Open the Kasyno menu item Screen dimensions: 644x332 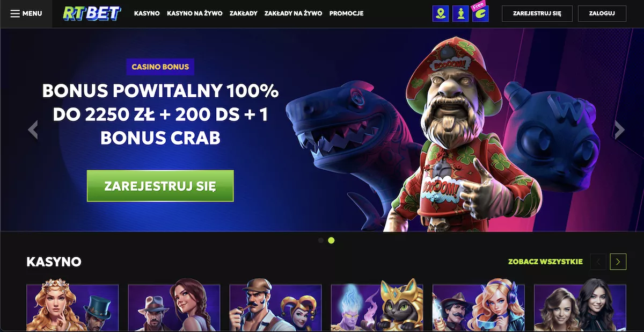147,13
